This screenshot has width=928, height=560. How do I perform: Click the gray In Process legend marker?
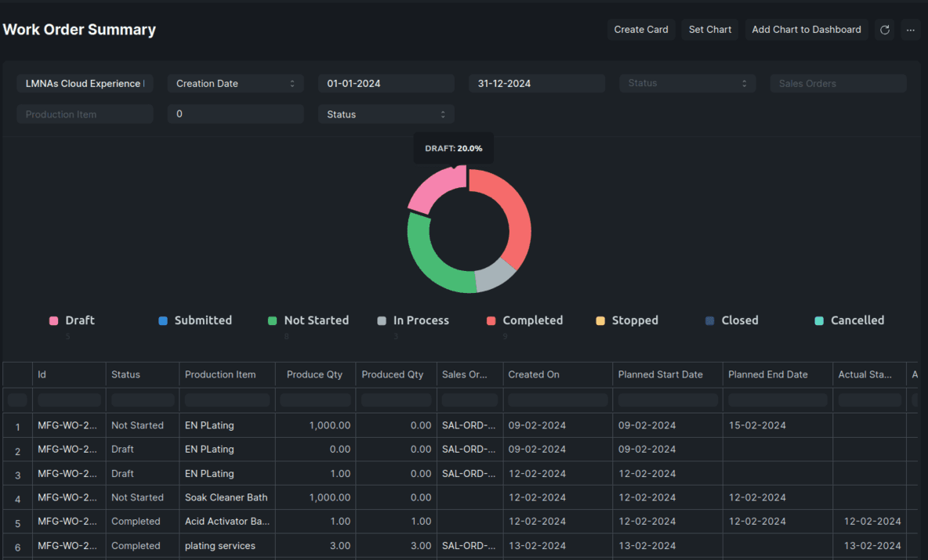pos(382,320)
